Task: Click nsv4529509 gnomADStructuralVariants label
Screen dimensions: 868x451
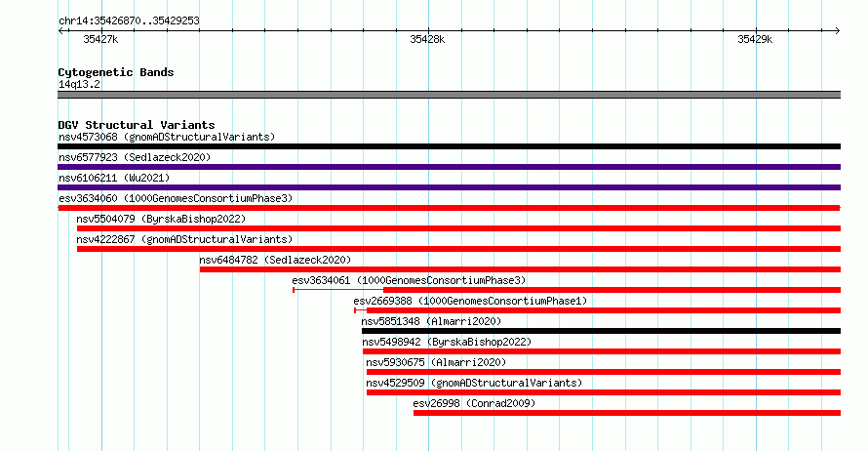Action: click(x=474, y=383)
